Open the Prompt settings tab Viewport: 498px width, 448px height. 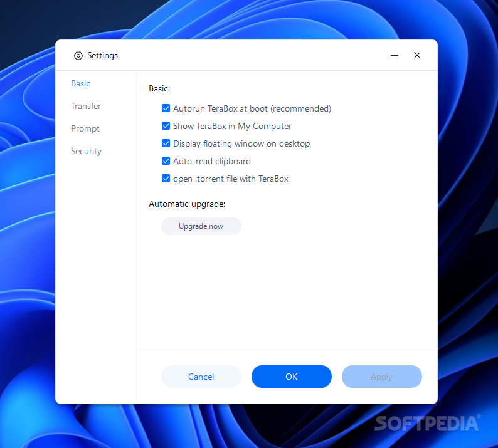[x=85, y=129]
